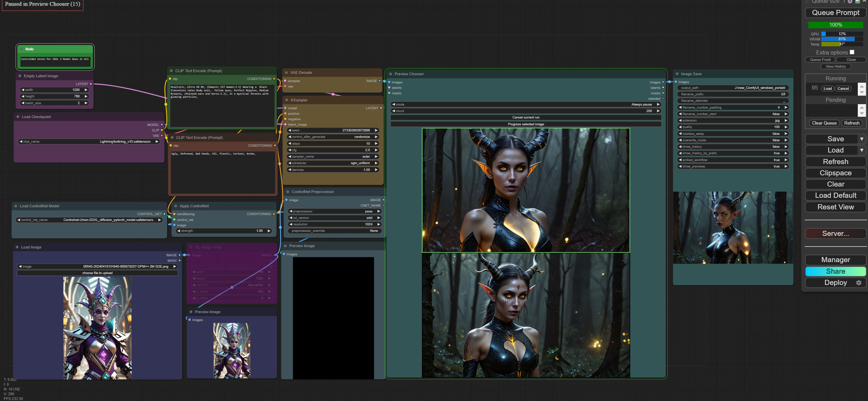Viewport: 868px width, 401px height.
Task: Enable the Extra options checkbox
Action: point(852,52)
